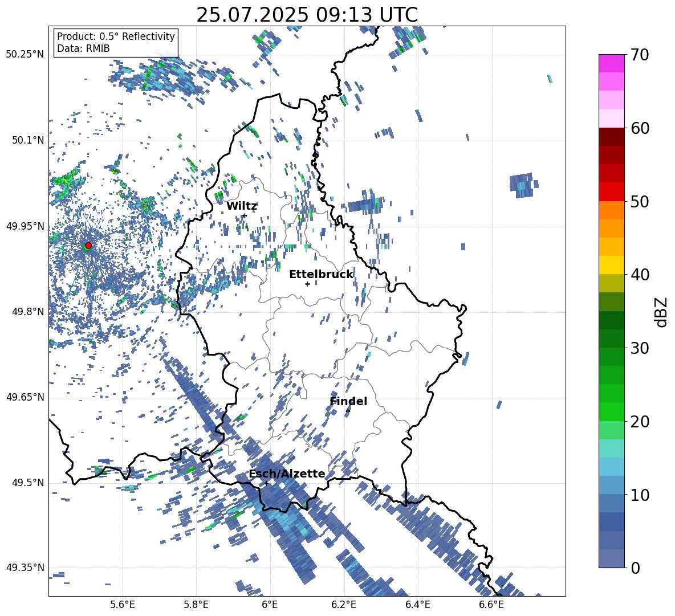Click the 50.25°N latitude label
This screenshot has height=616, width=675.
25,55
